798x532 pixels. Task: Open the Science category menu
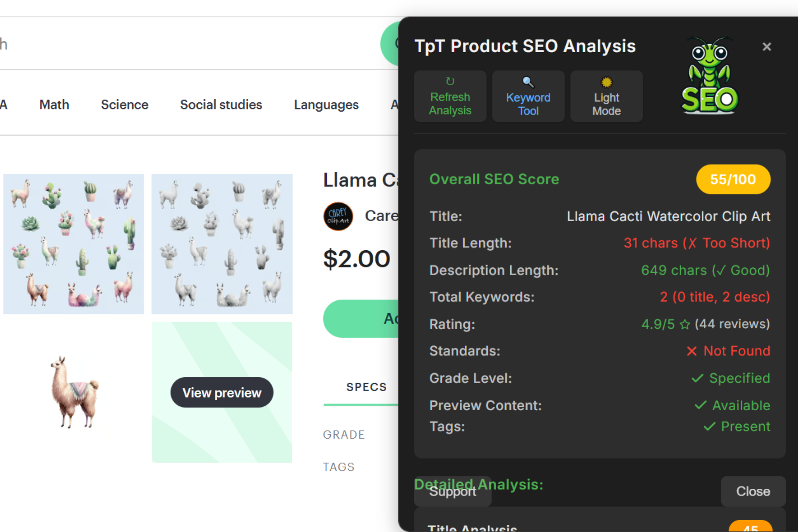(x=124, y=104)
